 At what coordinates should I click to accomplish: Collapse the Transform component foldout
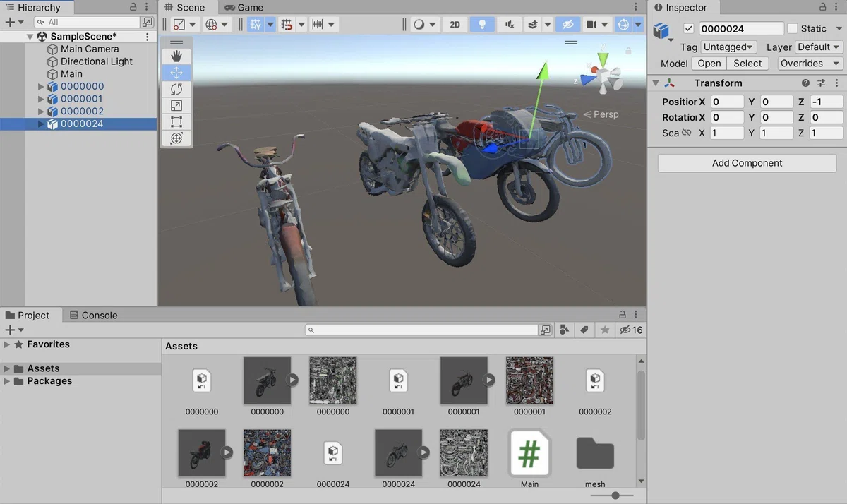coord(656,83)
